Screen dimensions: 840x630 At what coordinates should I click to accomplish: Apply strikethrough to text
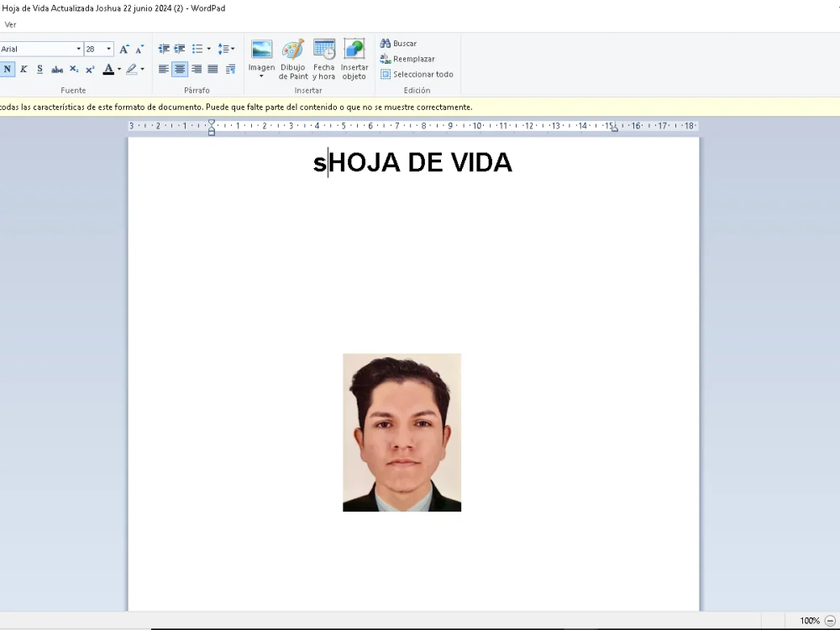57,70
